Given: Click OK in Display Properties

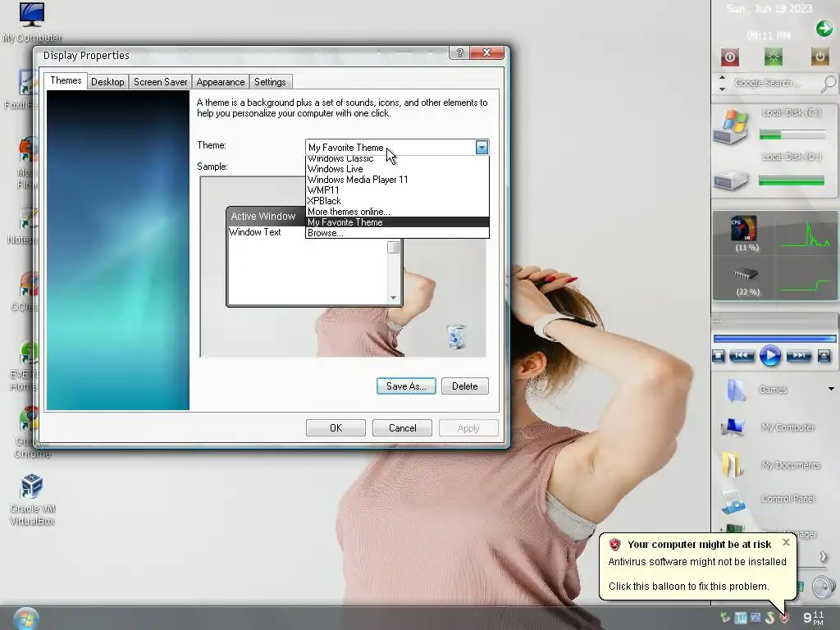Looking at the screenshot, I should tap(336, 428).
